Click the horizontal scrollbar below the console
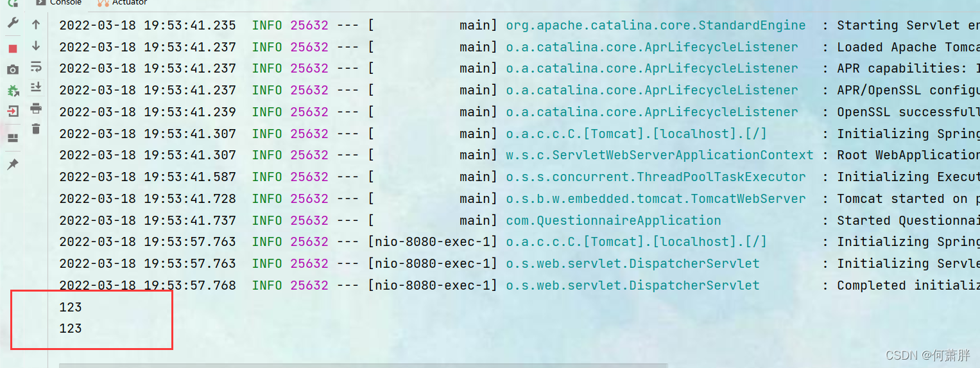 point(363,365)
